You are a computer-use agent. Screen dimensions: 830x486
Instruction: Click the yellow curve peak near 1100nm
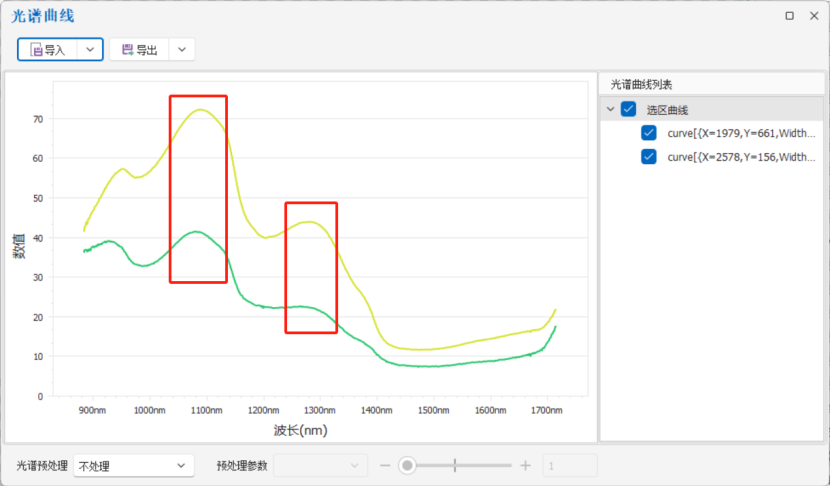click(201, 110)
